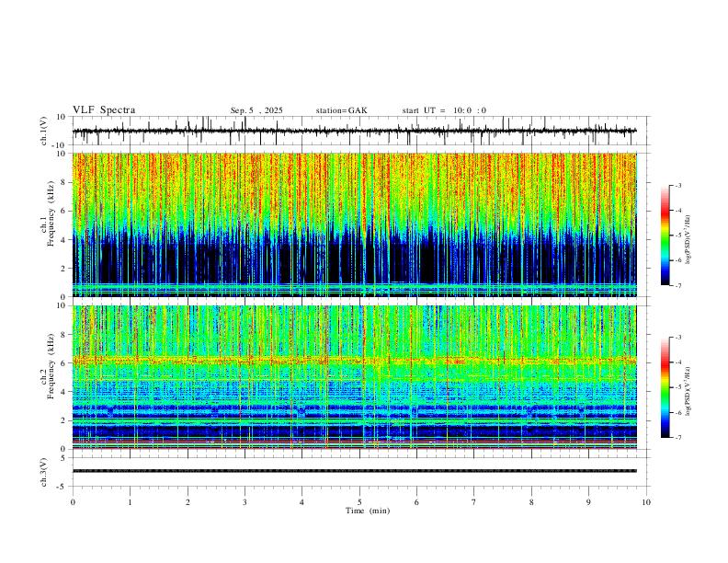
Task: Click the 'Time (min)' axis title
Action: pos(368,511)
